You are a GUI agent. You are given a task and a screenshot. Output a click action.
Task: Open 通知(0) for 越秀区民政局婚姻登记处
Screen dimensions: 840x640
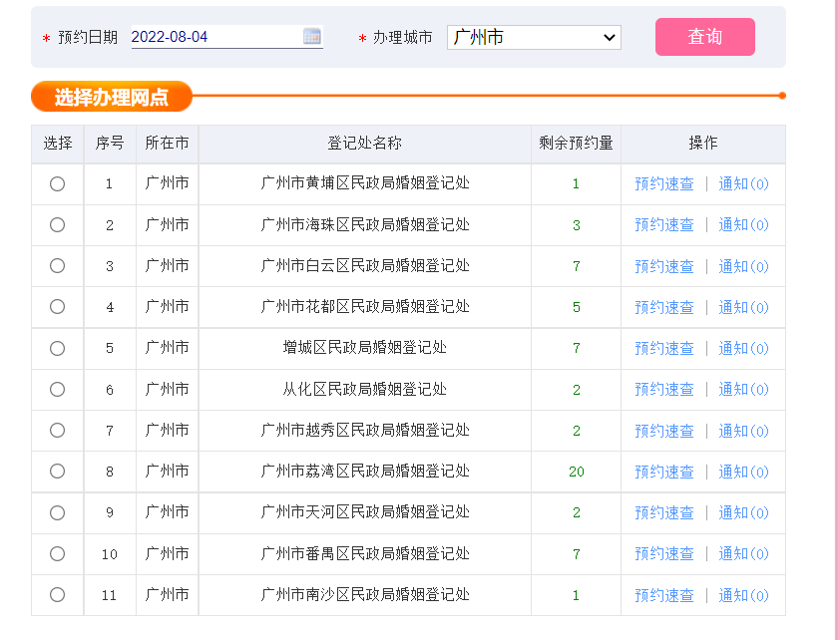point(743,431)
